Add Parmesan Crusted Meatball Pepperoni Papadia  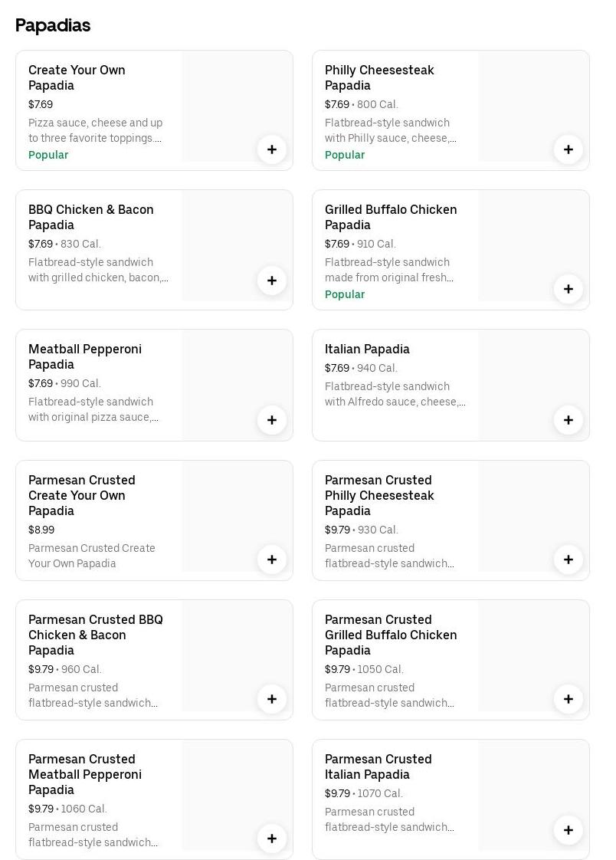[x=271, y=839]
